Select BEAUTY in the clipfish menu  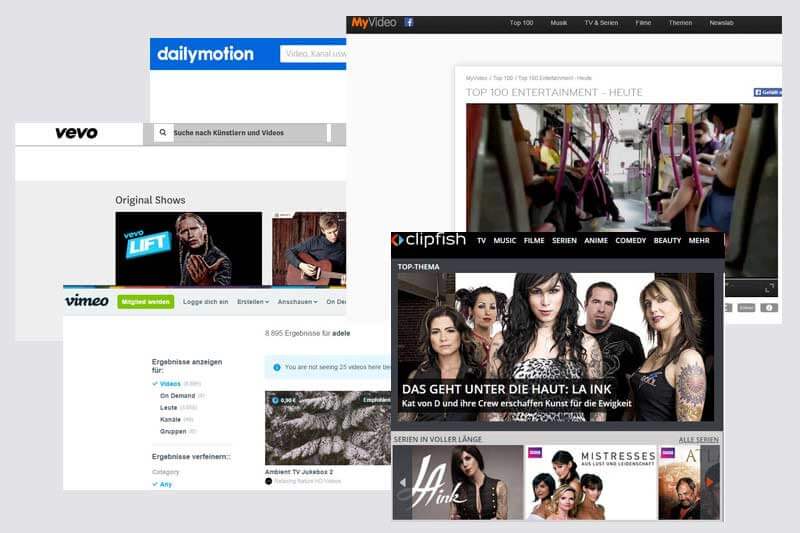667,240
